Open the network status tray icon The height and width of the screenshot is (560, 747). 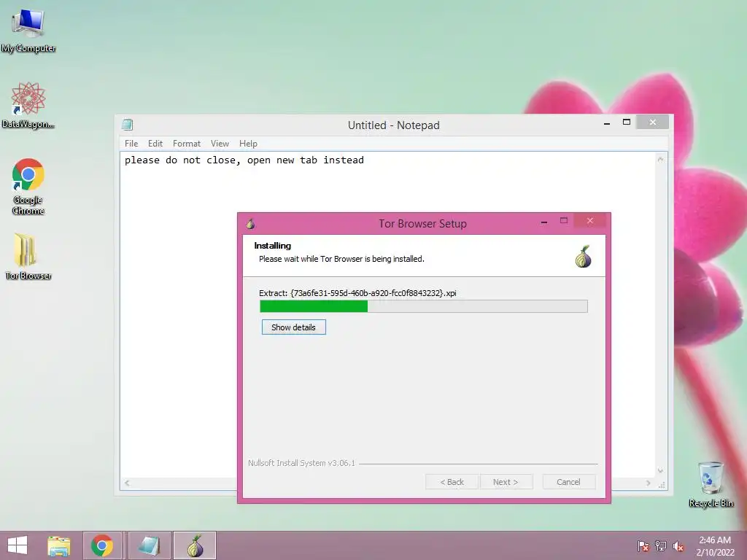(x=661, y=546)
